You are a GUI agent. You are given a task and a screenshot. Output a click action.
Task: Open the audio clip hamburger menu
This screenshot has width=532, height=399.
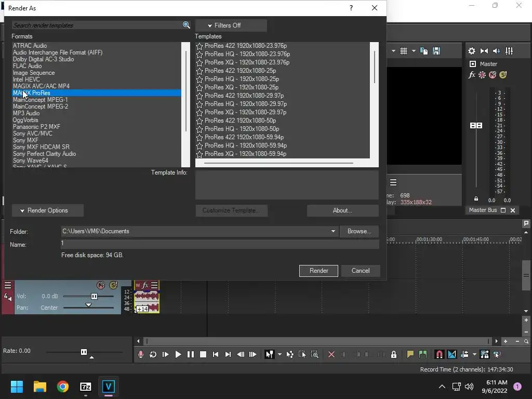coord(154,285)
